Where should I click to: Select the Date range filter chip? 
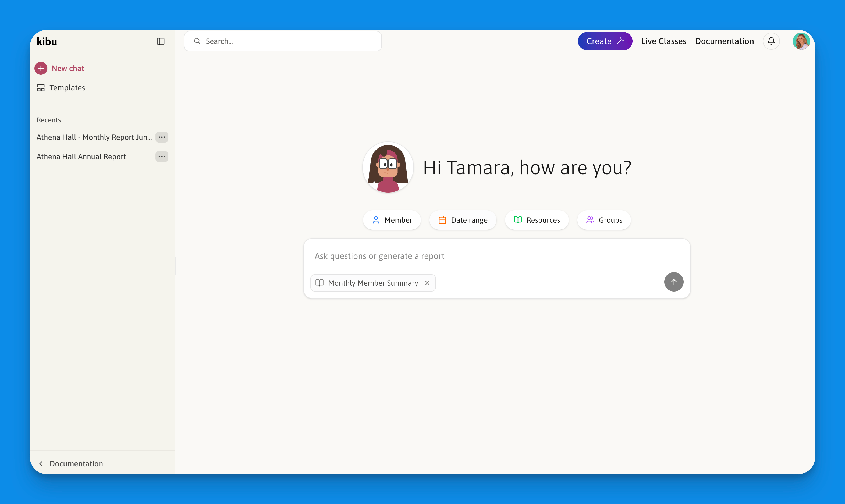[463, 220]
